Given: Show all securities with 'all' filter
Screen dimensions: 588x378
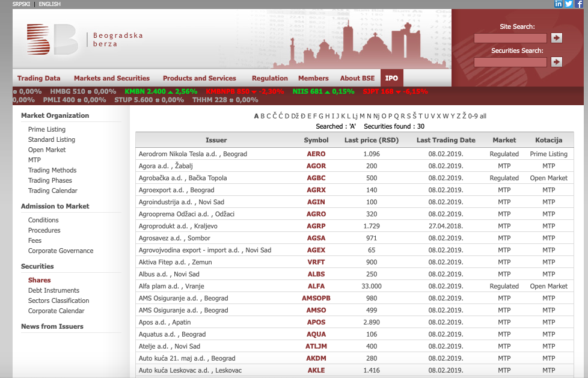Looking at the screenshot, I should (483, 116).
